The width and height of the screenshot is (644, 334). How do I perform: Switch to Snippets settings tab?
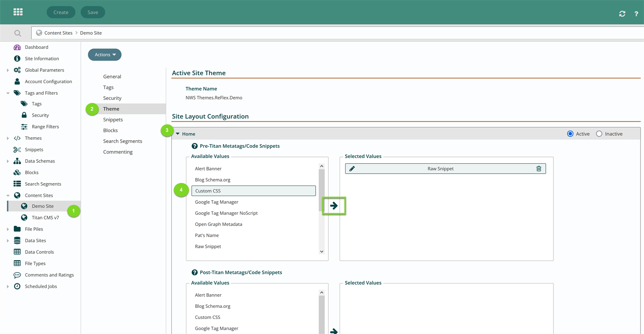[x=113, y=120]
